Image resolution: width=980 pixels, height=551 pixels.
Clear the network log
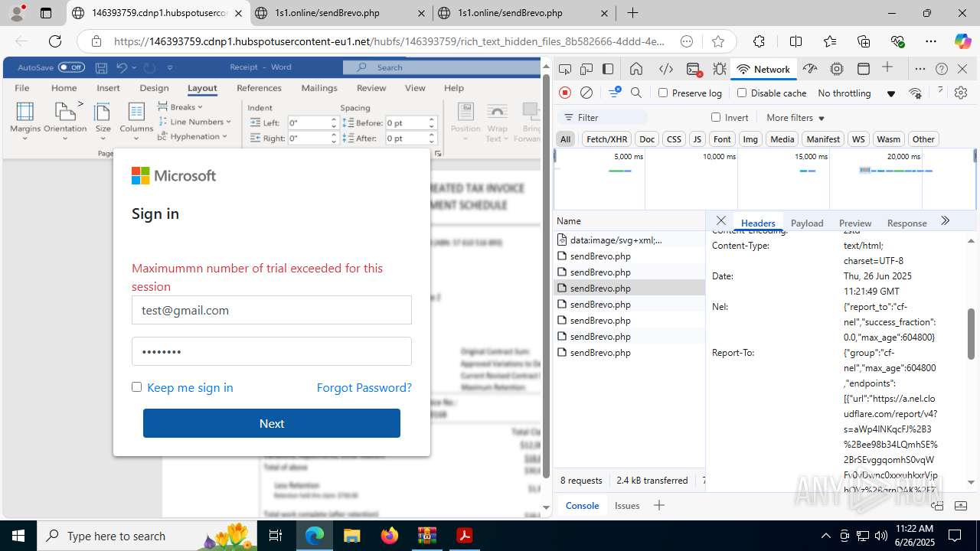tap(586, 93)
